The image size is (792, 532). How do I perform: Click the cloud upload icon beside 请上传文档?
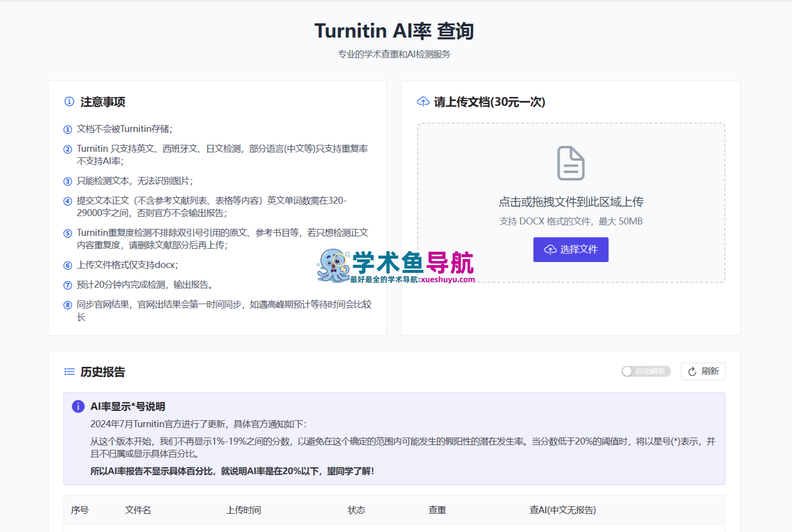pos(423,101)
